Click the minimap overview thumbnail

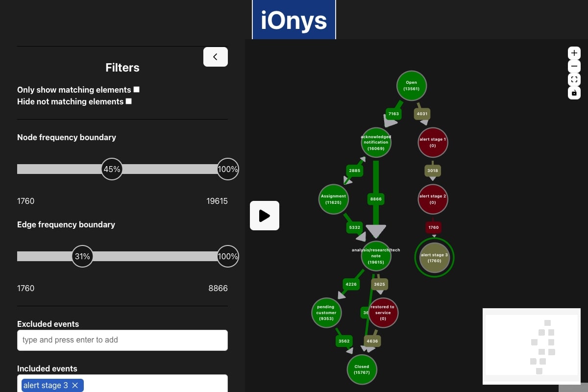[531, 346]
